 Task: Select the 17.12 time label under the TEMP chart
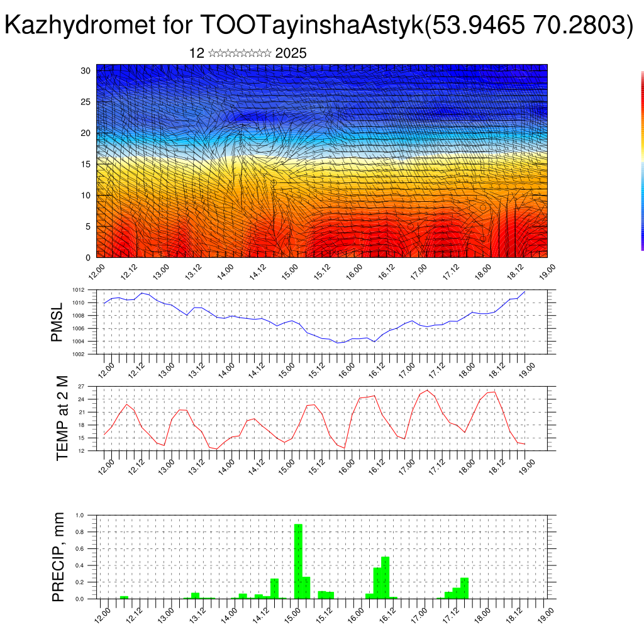pos(436,467)
